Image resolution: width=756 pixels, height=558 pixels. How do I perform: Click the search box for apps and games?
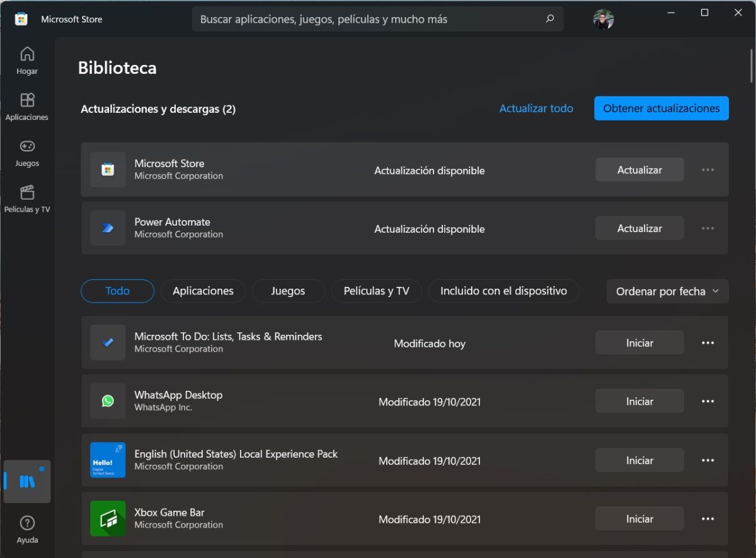(378, 19)
